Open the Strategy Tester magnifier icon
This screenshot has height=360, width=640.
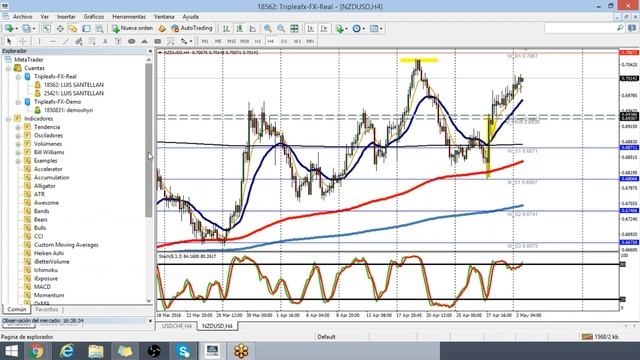coord(99,29)
